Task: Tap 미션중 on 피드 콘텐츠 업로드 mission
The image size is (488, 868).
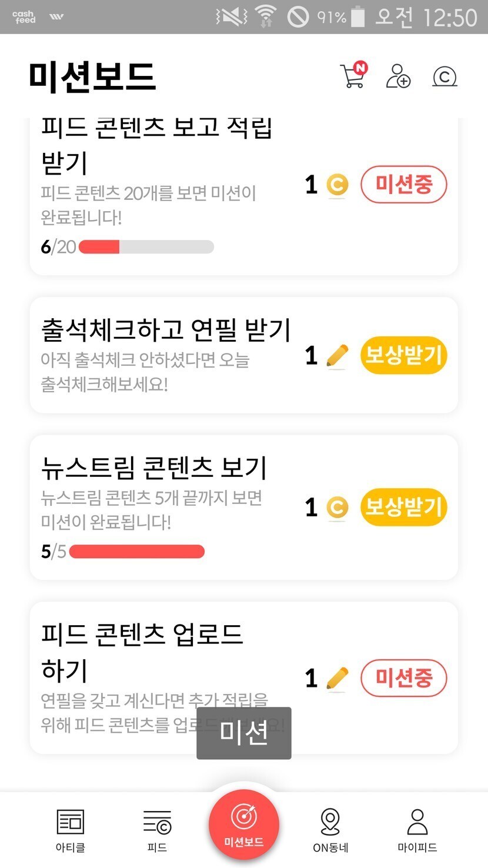Action: click(x=403, y=677)
